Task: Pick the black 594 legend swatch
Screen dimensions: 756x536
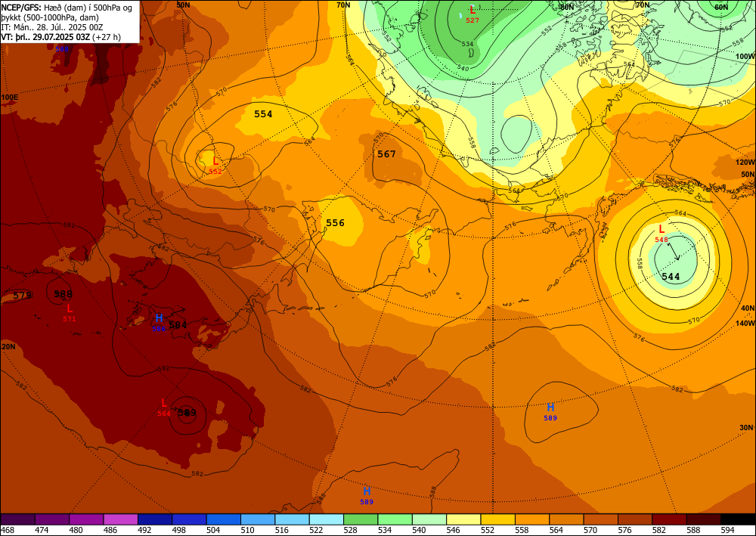Action: [x=738, y=519]
